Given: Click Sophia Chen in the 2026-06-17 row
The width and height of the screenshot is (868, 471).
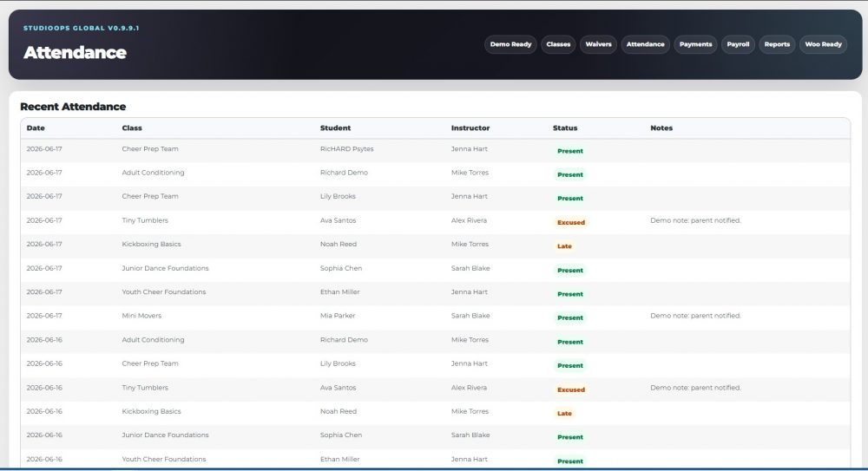Looking at the screenshot, I should (341, 268).
